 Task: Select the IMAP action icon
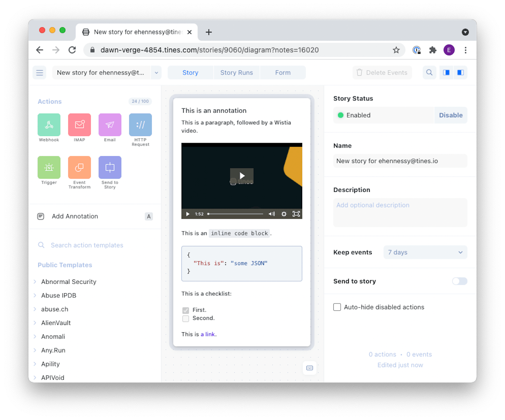[79, 125]
